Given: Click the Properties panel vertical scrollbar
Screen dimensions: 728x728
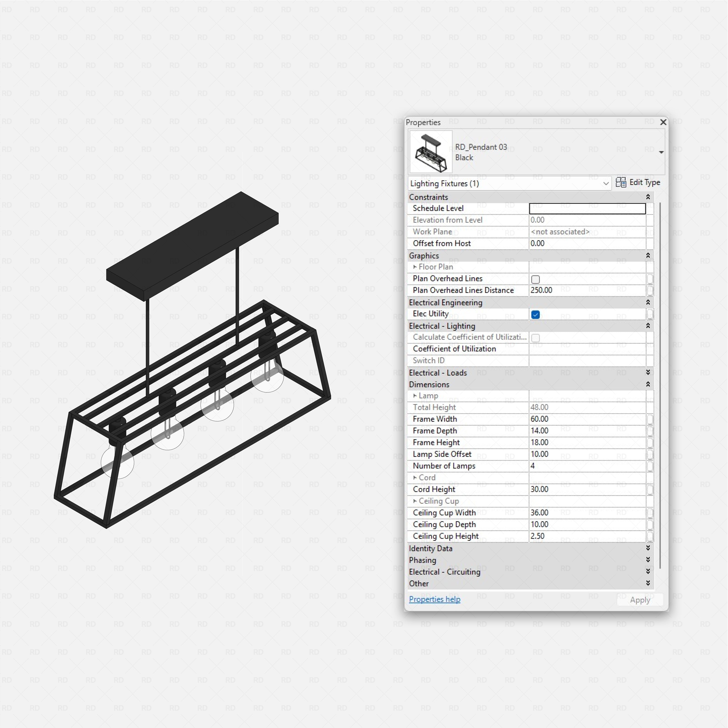Looking at the screenshot, I should click(660, 386).
